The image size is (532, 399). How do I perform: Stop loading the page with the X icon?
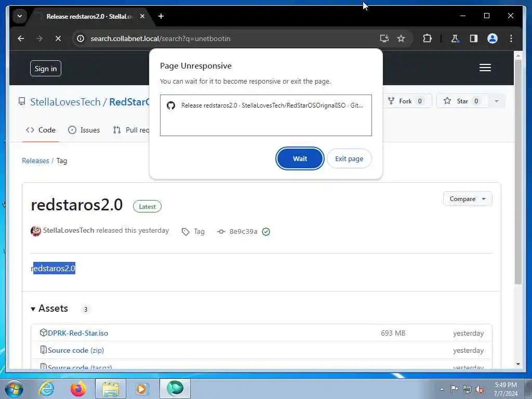pos(58,38)
